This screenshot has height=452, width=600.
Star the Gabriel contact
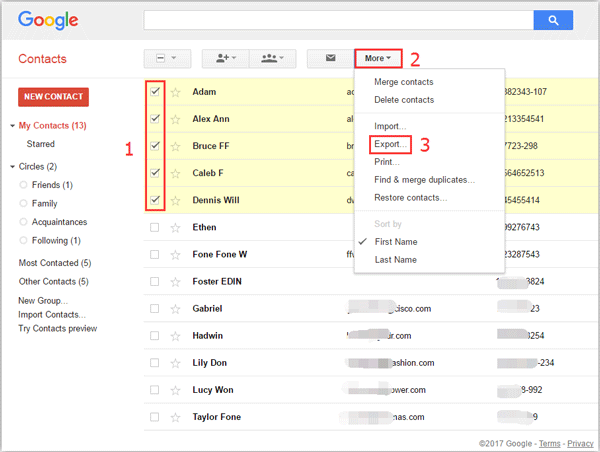[175, 308]
